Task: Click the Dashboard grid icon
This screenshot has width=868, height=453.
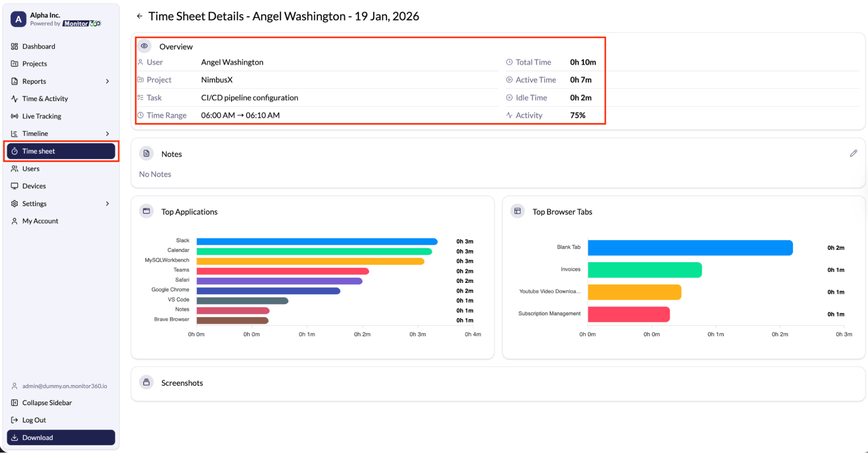Action: (14, 46)
